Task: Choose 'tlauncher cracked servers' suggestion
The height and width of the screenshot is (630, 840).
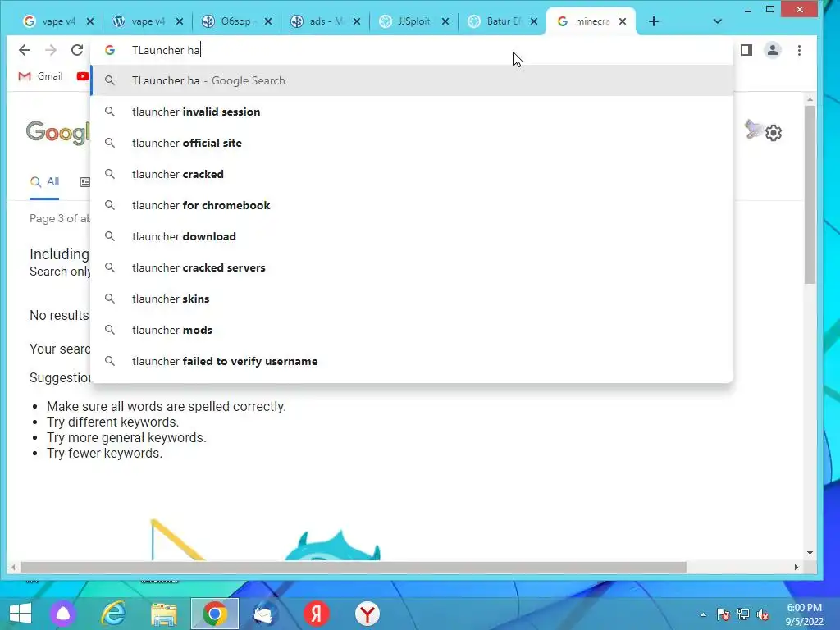Action: 413,267
